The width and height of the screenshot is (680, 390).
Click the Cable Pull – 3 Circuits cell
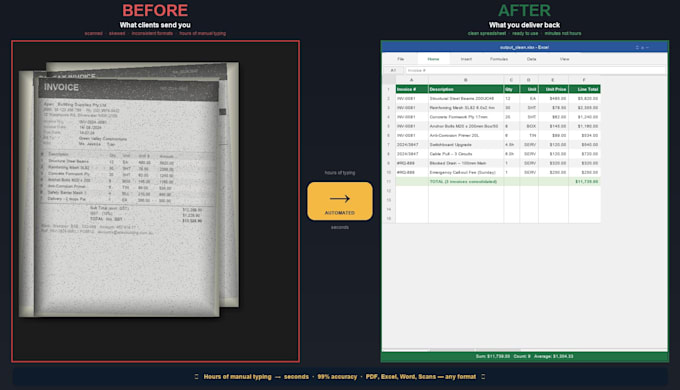(x=466, y=154)
